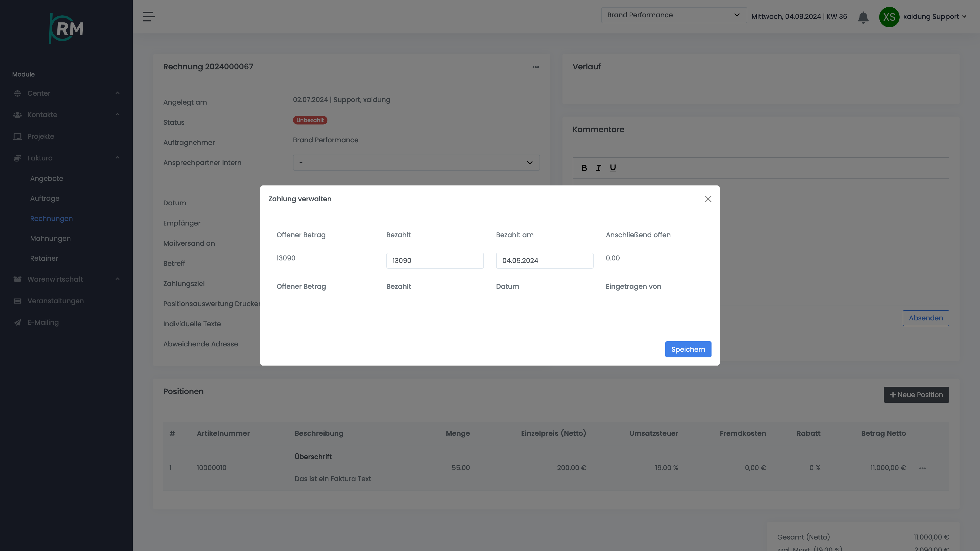Click the 11.000,00 € position amount cell

point(888,468)
